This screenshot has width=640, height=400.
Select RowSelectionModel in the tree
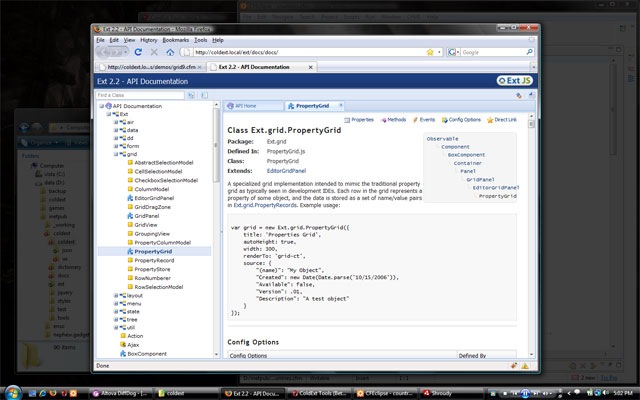(x=159, y=287)
